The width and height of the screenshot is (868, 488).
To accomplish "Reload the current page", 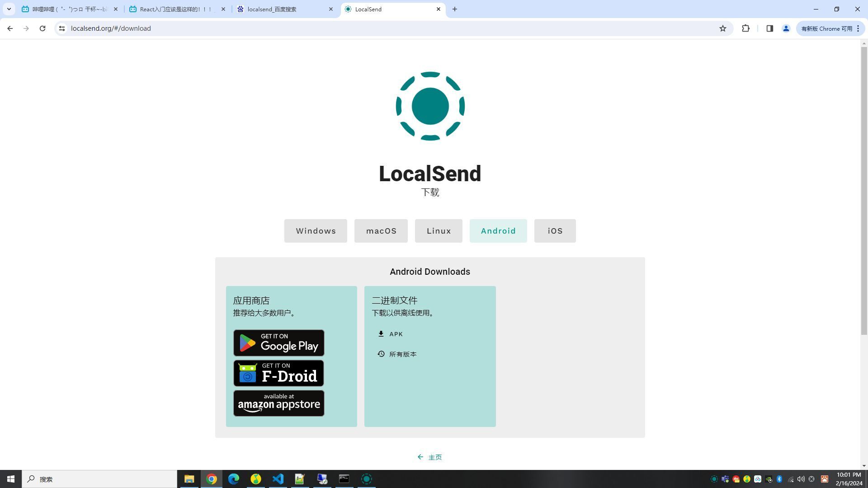I will tap(42, 28).
